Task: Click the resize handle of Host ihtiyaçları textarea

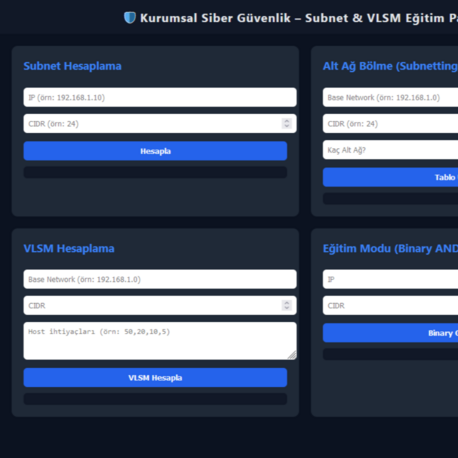Action: point(292,356)
